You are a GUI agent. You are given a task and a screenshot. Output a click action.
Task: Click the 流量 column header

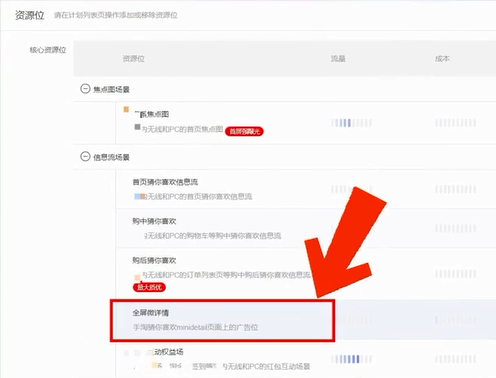coord(338,59)
